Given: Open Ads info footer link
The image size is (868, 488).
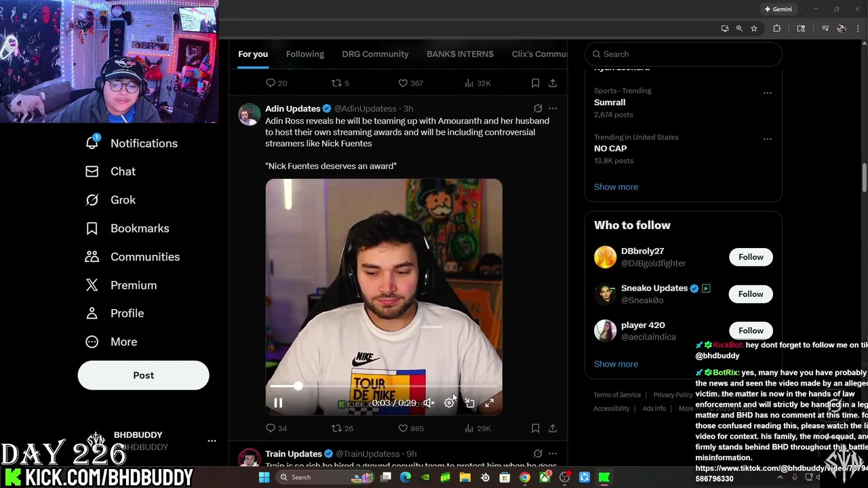Looking at the screenshot, I should [654, 409].
